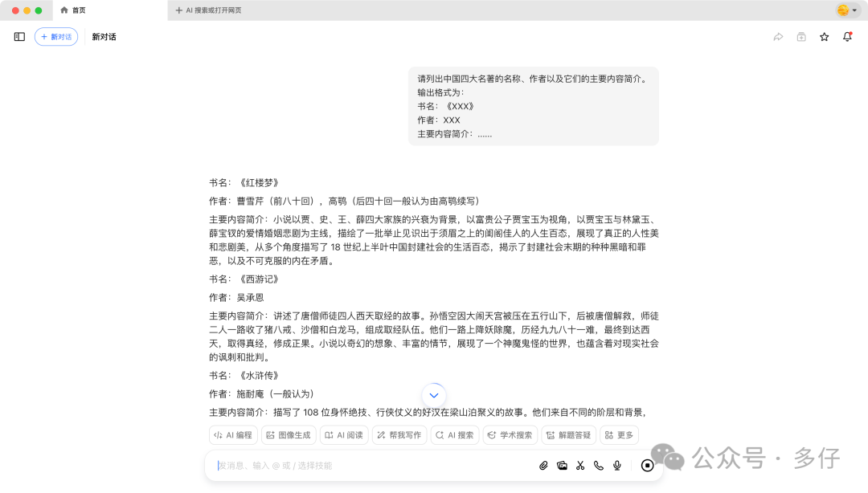Click the text 书名：《西游记》
This screenshot has height=493, width=868.
tap(244, 279)
